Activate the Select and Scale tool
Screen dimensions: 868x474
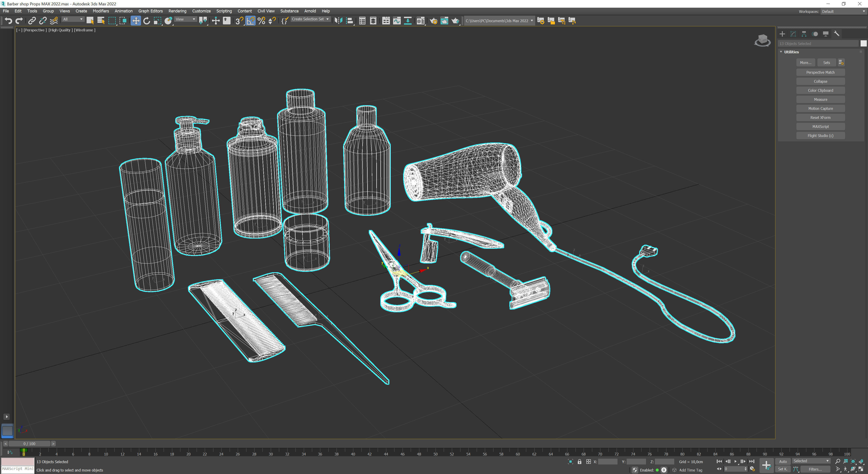pyautogui.click(x=157, y=21)
